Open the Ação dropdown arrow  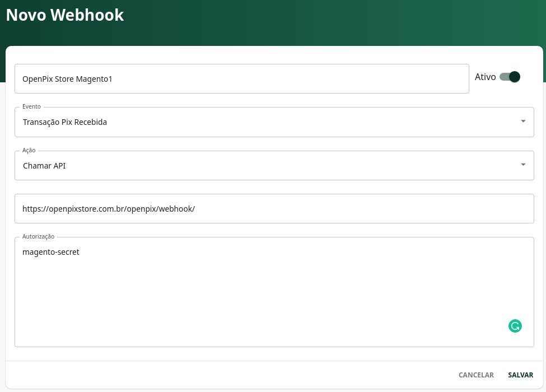pyautogui.click(x=523, y=165)
